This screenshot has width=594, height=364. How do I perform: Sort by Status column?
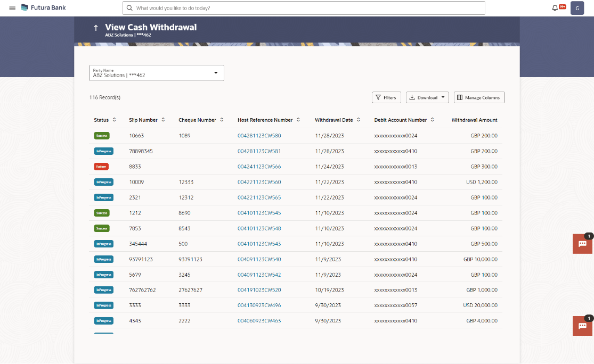tap(114, 120)
